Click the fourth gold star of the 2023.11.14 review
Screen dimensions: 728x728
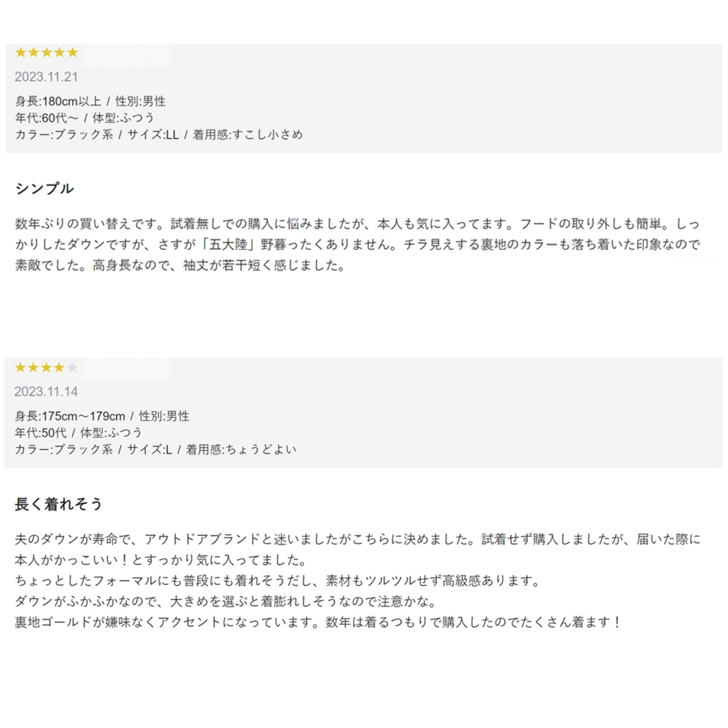click(59, 368)
